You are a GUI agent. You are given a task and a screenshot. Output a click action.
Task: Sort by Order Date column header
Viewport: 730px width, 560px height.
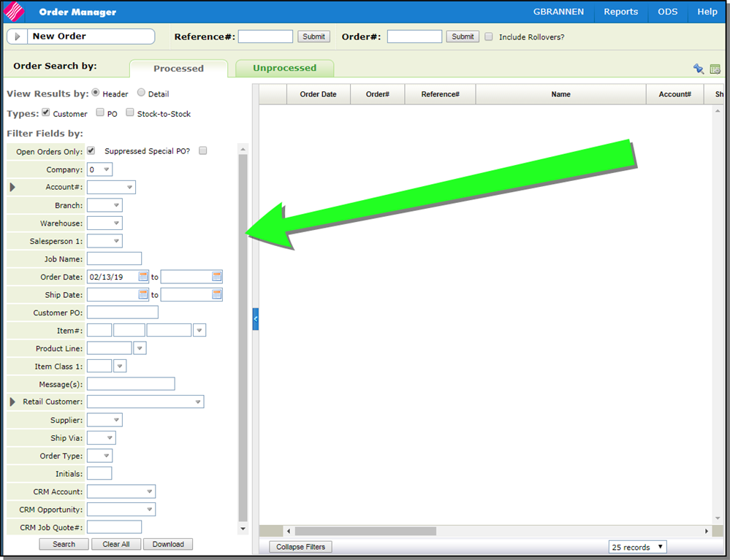pyautogui.click(x=318, y=94)
